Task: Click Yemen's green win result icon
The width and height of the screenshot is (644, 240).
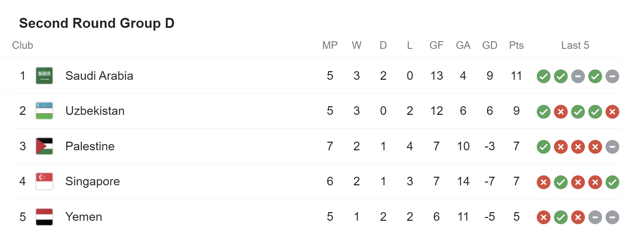Action: coord(561,217)
